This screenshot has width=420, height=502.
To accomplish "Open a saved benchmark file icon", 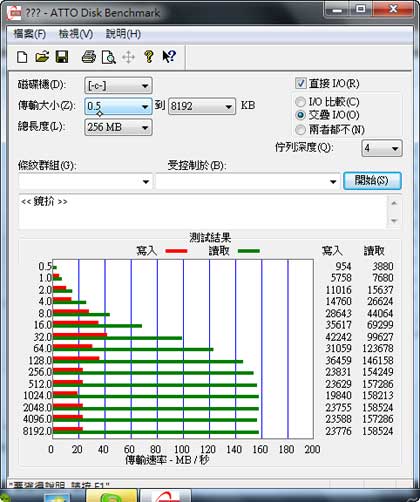I will pos(42,57).
